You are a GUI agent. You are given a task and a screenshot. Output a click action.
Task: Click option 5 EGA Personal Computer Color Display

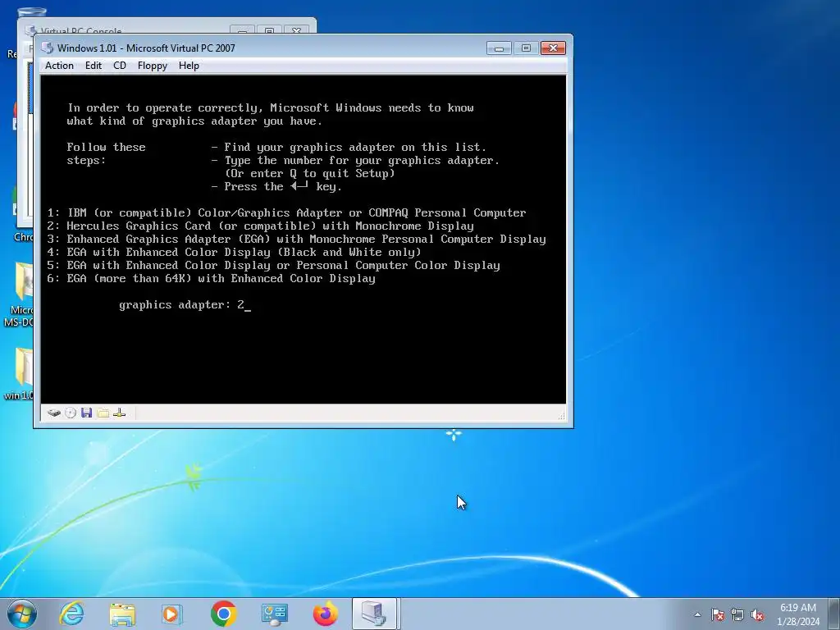coord(273,265)
